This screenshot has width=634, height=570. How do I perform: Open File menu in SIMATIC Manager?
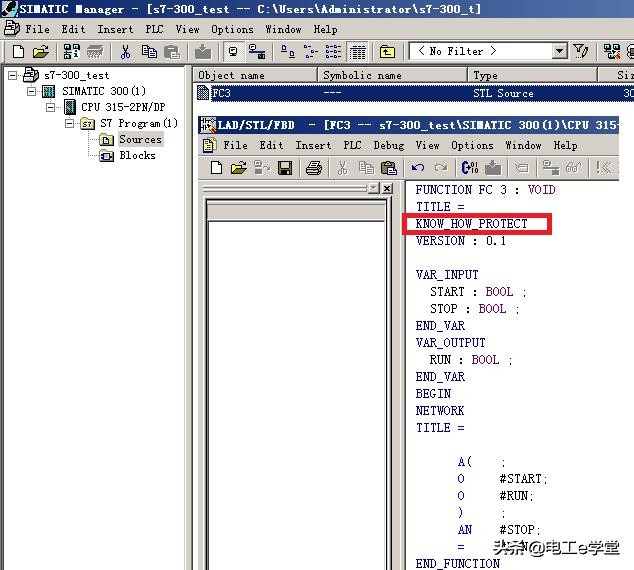(37, 30)
